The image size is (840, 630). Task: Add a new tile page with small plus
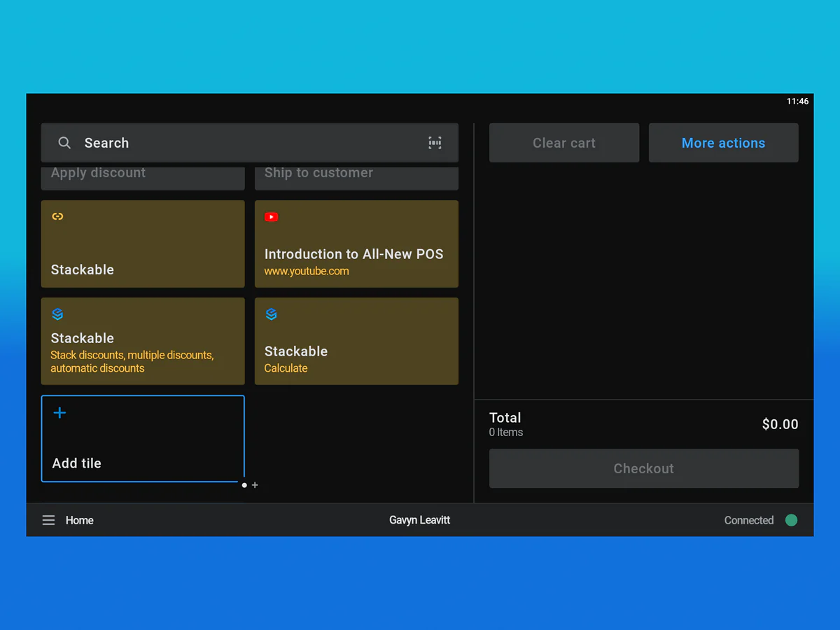255,485
